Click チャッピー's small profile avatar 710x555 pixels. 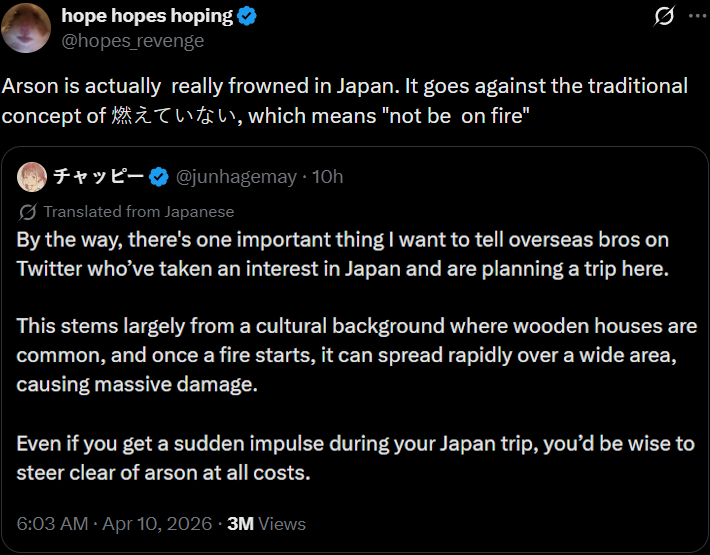click(32, 176)
